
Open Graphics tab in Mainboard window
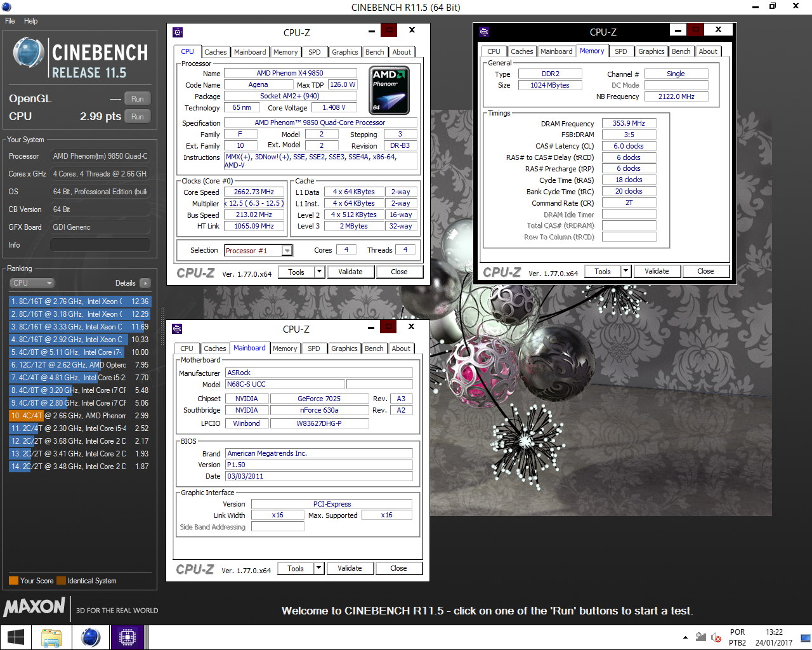(x=344, y=348)
